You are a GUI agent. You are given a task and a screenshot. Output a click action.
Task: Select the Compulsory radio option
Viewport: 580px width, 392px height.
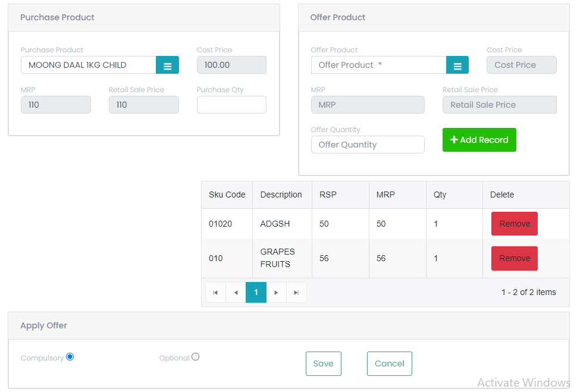point(70,357)
